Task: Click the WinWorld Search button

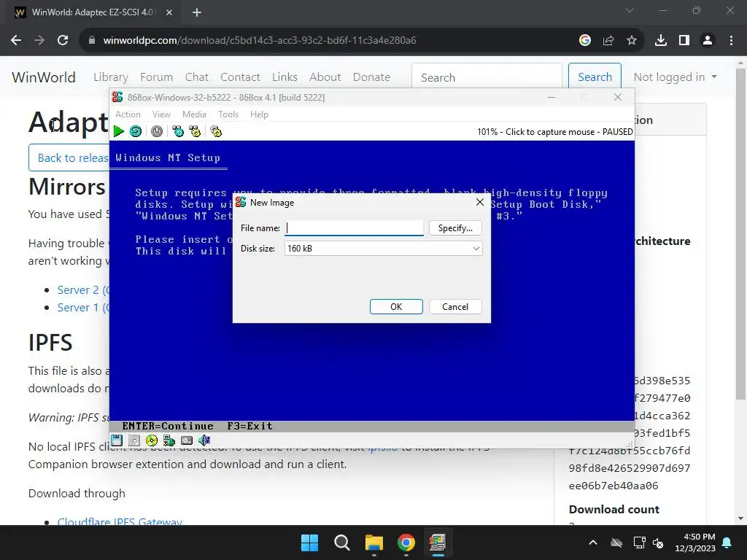Action: [595, 77]
